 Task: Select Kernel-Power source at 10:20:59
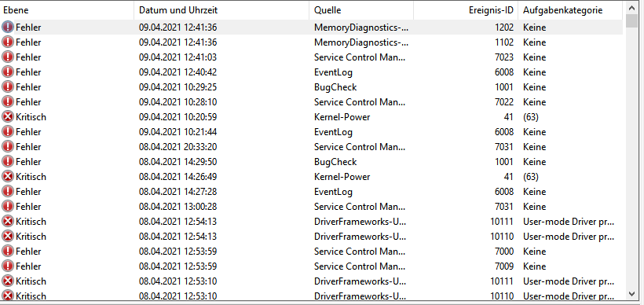click(342, 117)
